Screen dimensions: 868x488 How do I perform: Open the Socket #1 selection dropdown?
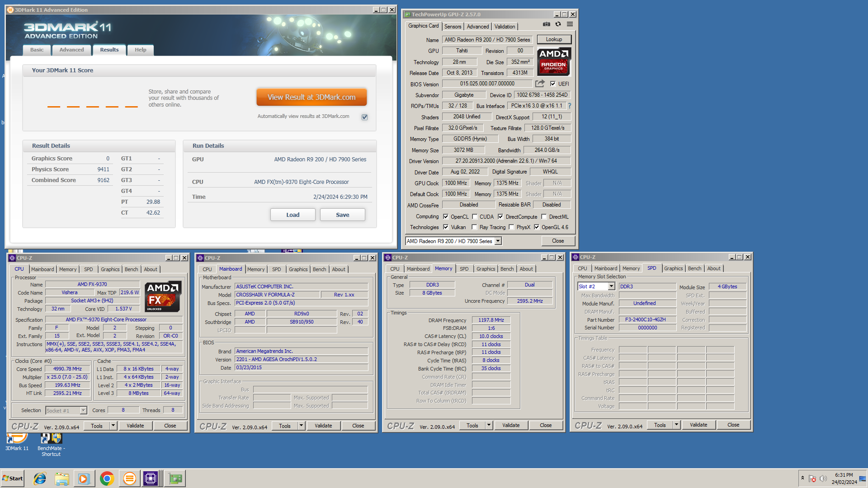coord(83,410)
